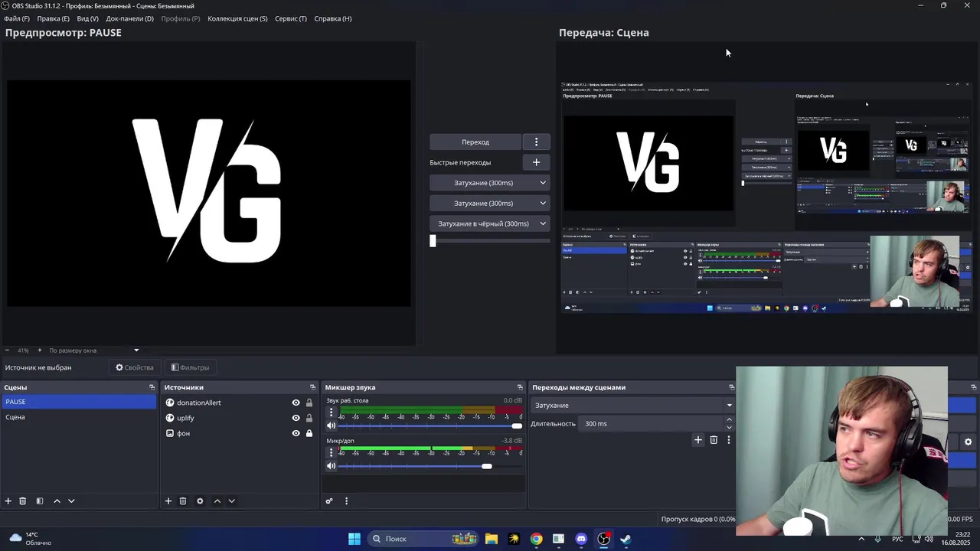Viewport: 980px width, 551px height.
Task: Add a new scene with the plus icon
Action: click(x=8, y=501)
